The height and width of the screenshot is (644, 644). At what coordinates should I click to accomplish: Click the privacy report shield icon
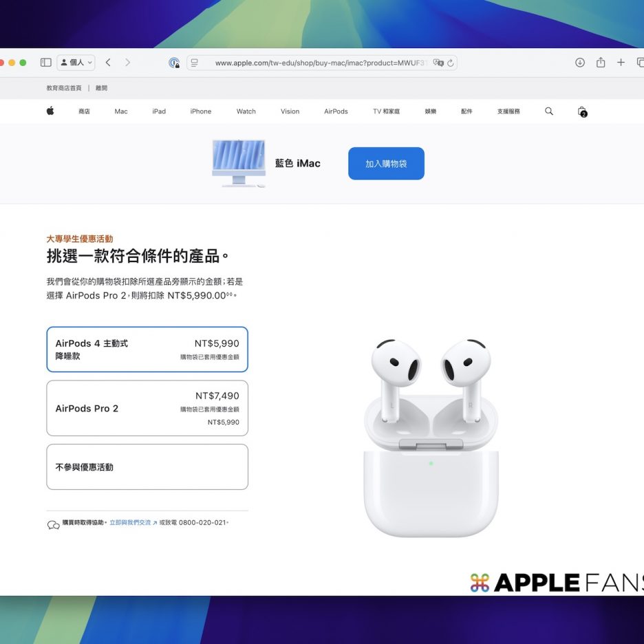pyautogui.click(x=174, y=63)
